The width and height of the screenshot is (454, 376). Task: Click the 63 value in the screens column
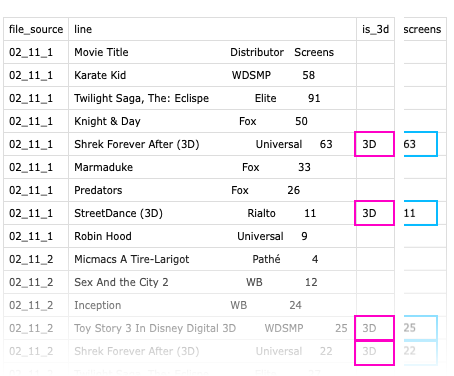coord(420,144)
